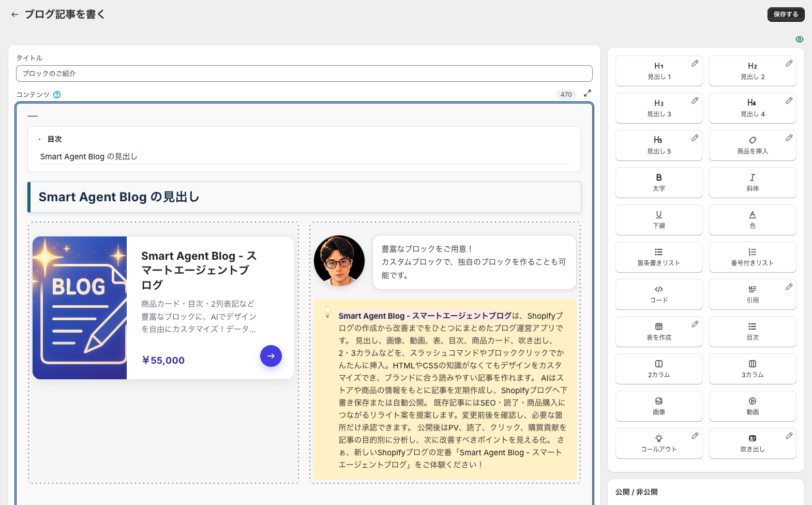Expand the content editor to fullscreen
The image size is (812, 505).
click(x=588, y=94)
